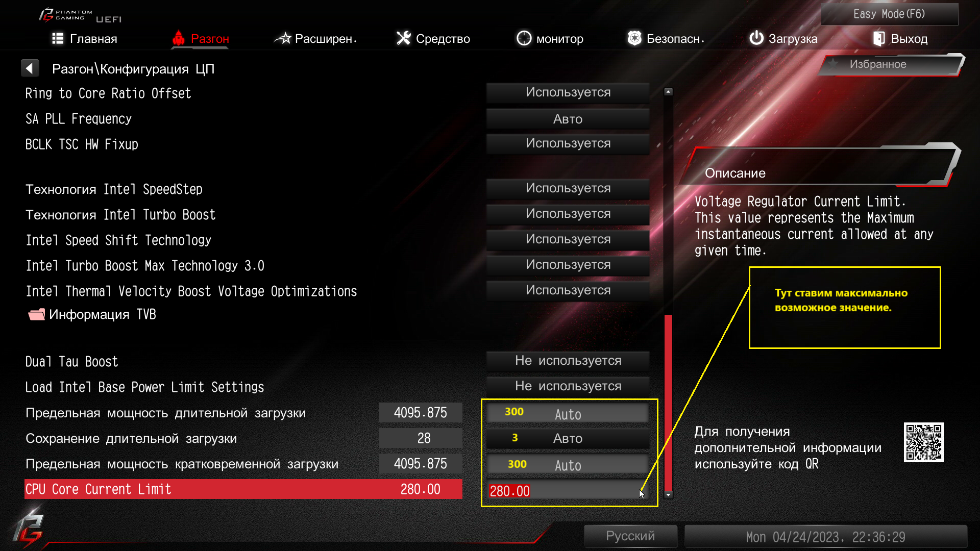
Task: Click Easy Mode (F6) button
Action: click(889, 14)
